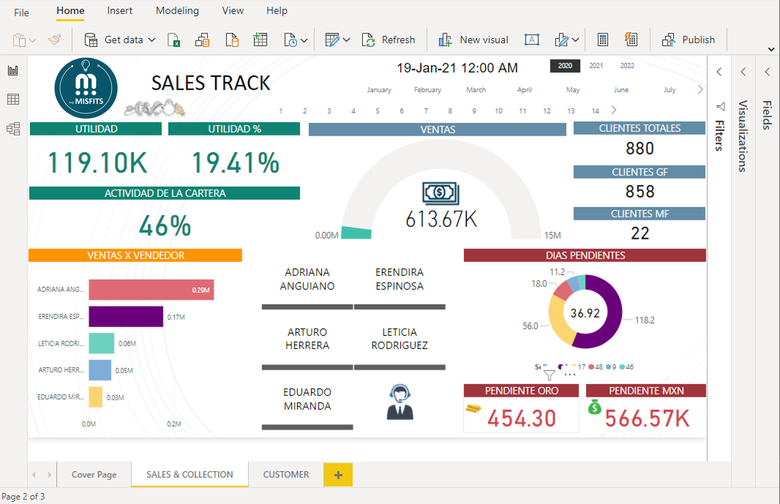Click the filter icon below the donut chart
This screenshot has width=780, height=504.
coord(549,375)
